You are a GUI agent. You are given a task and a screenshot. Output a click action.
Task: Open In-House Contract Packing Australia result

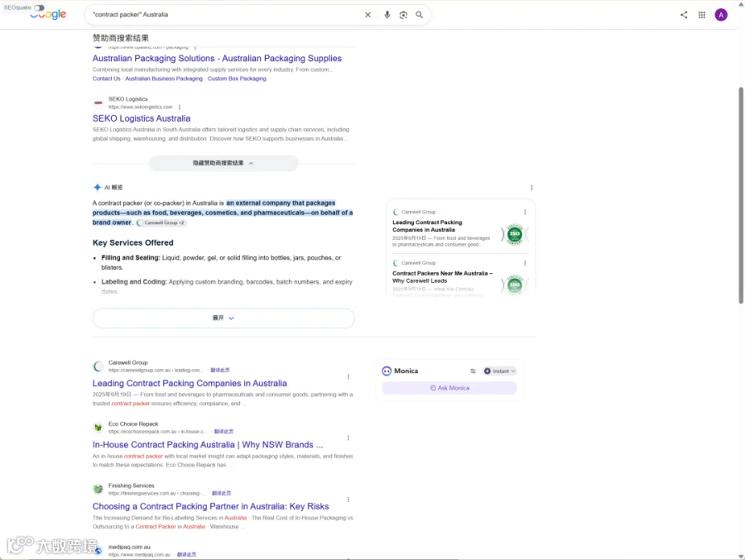(208, 445)
